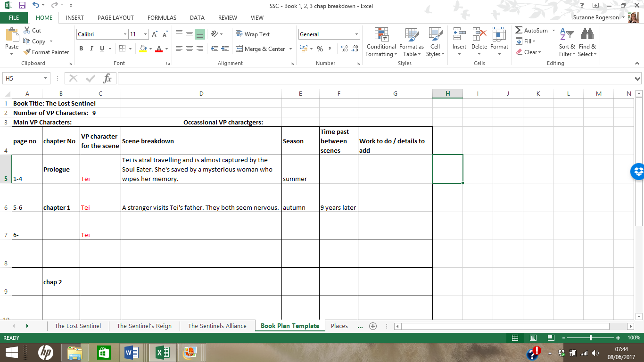The image size is (644, 362).
Task: Click the Sort & Filter button
Action: 566,42
